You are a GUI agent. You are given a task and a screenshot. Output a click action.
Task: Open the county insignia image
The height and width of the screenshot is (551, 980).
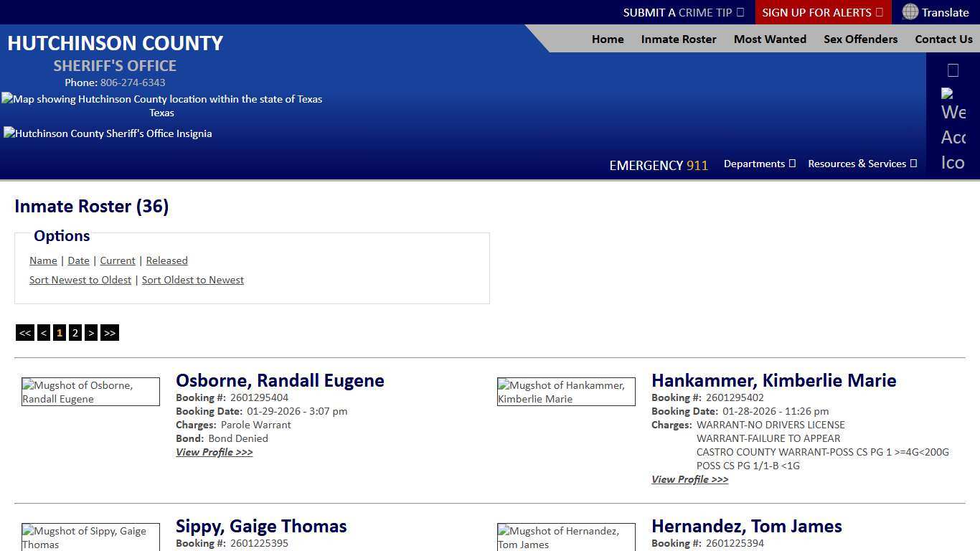(x=108, y=133)
